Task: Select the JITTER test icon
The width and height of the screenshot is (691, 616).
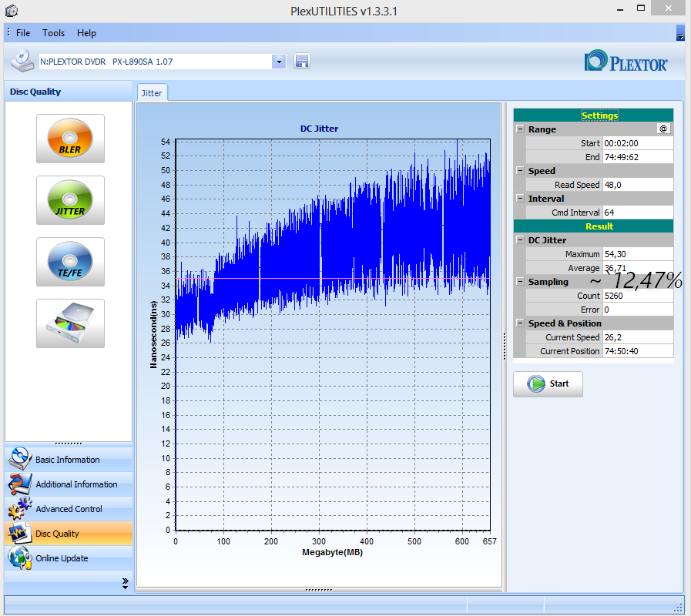Action: 71,200
